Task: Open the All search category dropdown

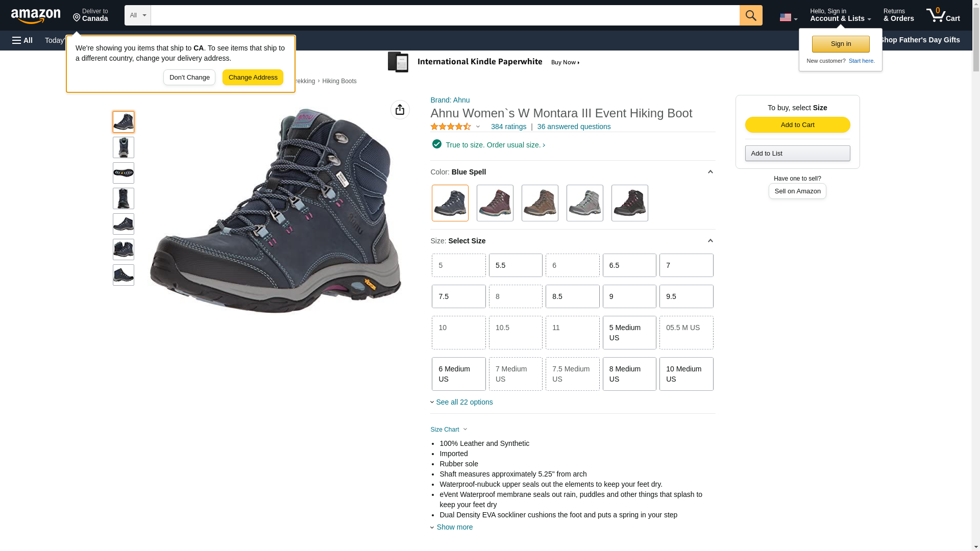Action: pos(138,15)
